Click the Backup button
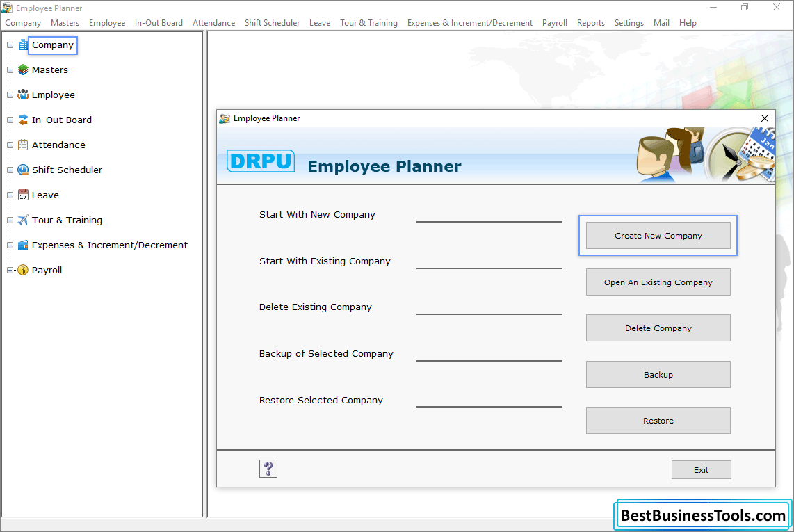 pos(658,375)
